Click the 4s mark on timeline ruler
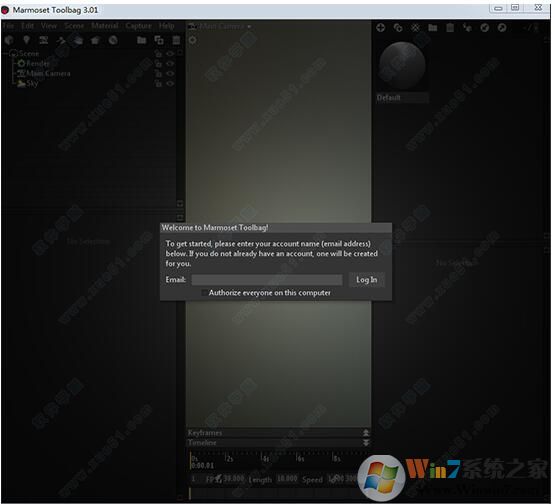This screenshot has width=555, height=504. [266, 459]
